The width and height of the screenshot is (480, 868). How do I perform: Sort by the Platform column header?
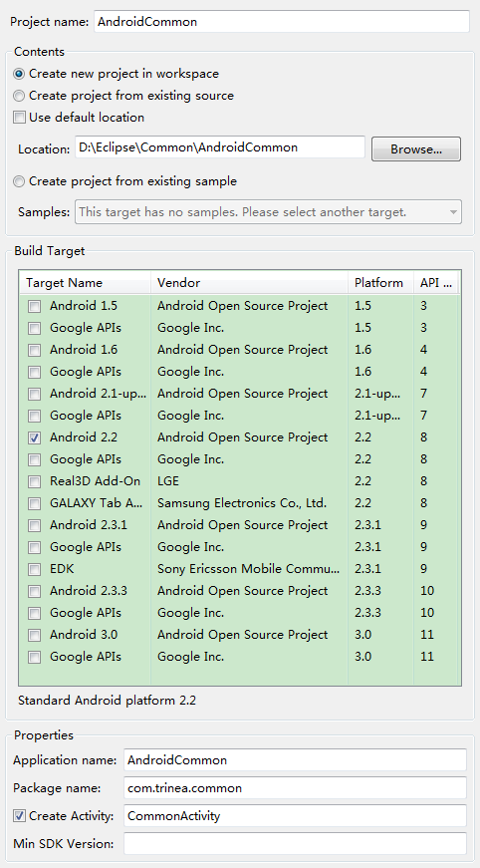[381, 283]
